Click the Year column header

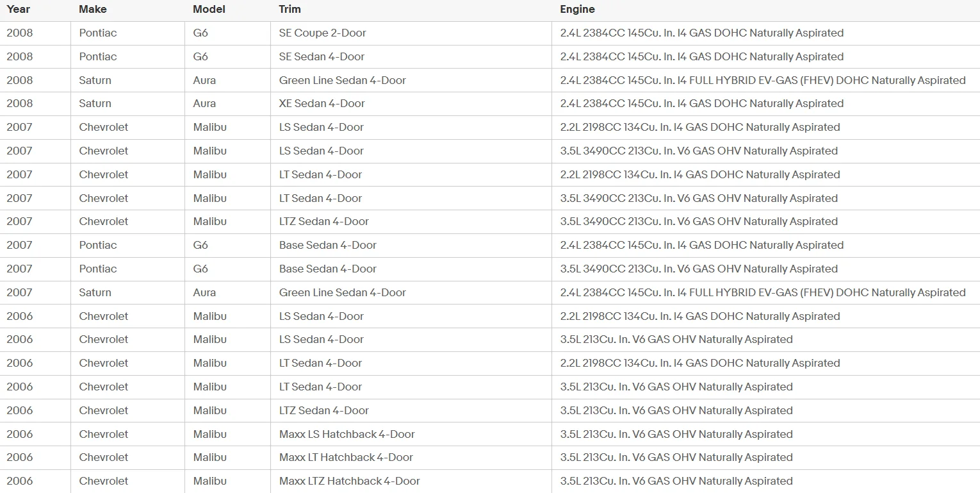coord(19,9)
